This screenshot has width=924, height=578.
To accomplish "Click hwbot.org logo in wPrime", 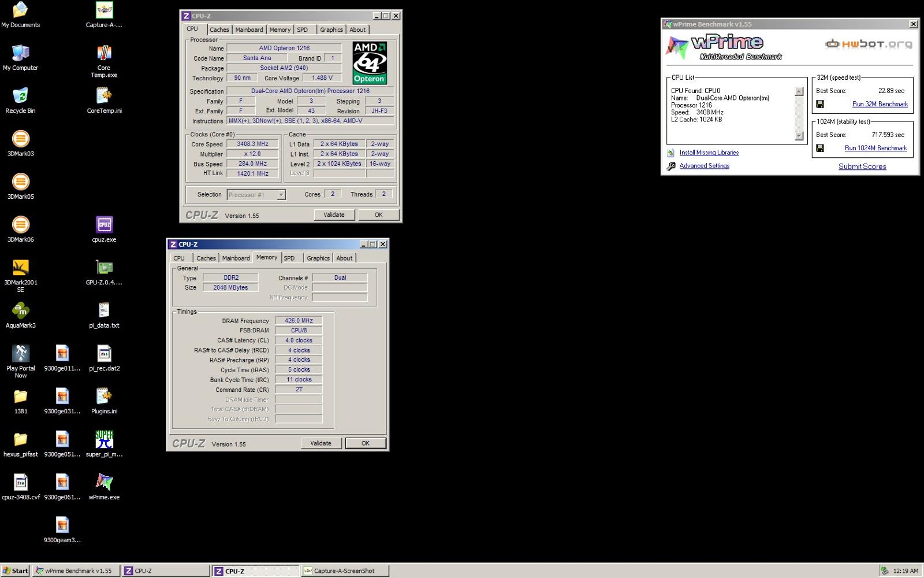I will [x=869, y=43].
